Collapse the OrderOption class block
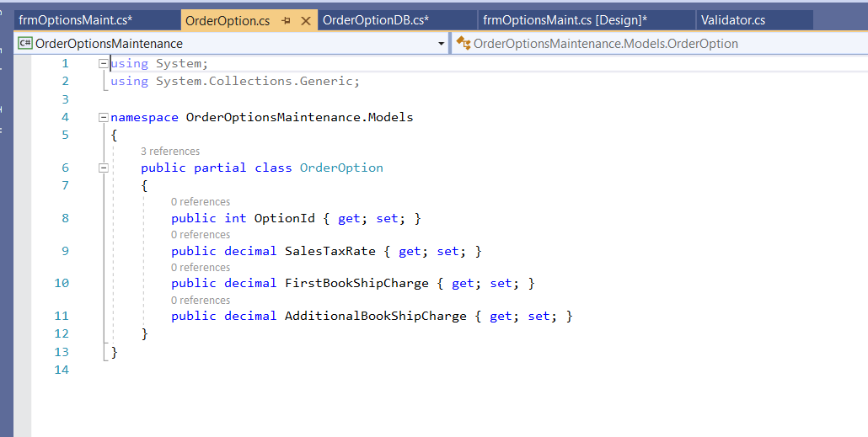Viewport: 868px width, 437px height. (x=103, y=168)
